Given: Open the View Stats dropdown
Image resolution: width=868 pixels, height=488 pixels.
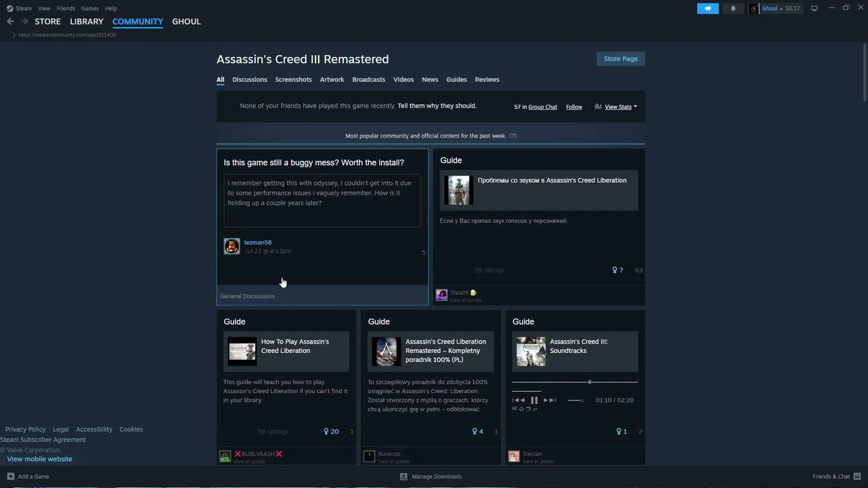Looking at the screenshot, I should point(620,106).
